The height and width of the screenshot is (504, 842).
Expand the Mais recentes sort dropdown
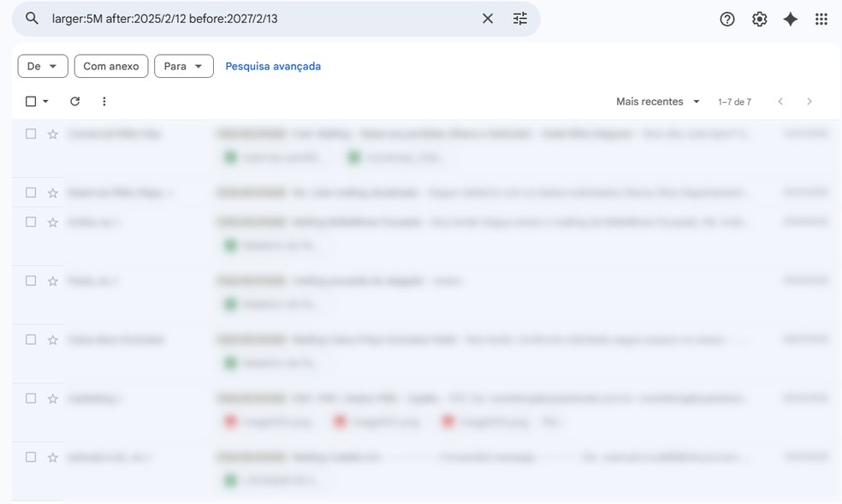click(x=658, y=102)
